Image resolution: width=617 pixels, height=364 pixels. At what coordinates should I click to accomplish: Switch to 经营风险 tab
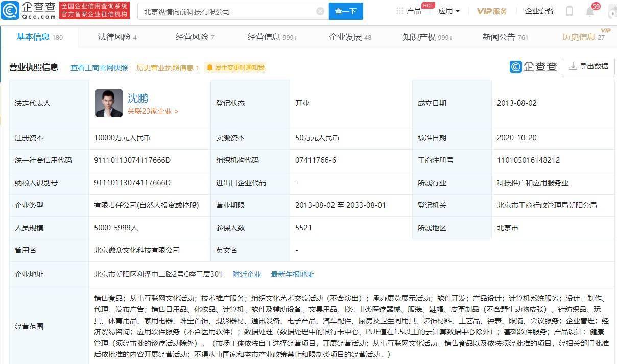pos(195,37)
